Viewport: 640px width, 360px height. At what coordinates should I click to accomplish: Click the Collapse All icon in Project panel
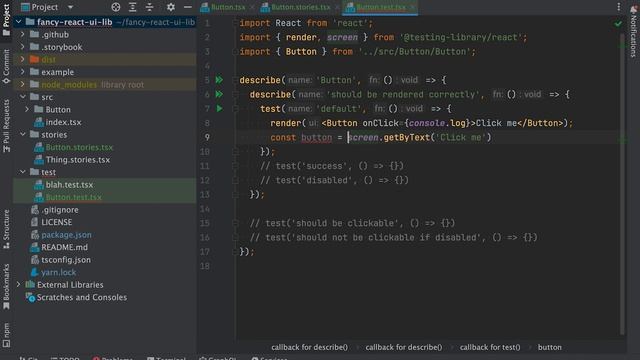coord(150,7)
